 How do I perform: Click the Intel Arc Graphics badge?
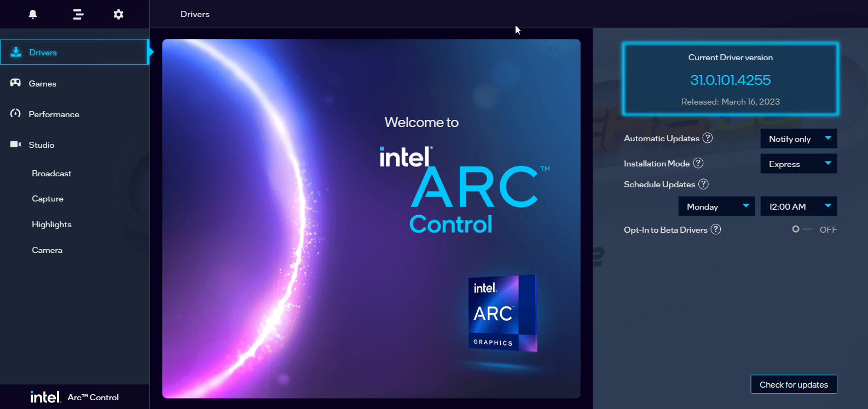tap(502, 313)
